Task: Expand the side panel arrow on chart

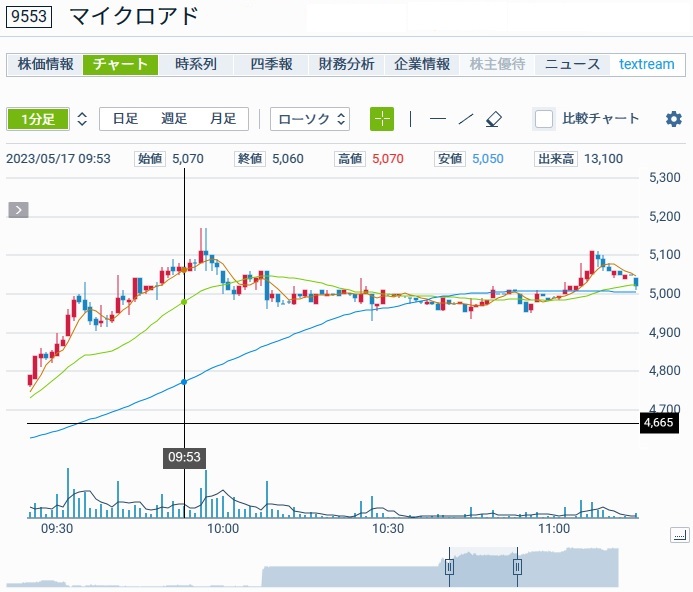Action: click(19, 210)
